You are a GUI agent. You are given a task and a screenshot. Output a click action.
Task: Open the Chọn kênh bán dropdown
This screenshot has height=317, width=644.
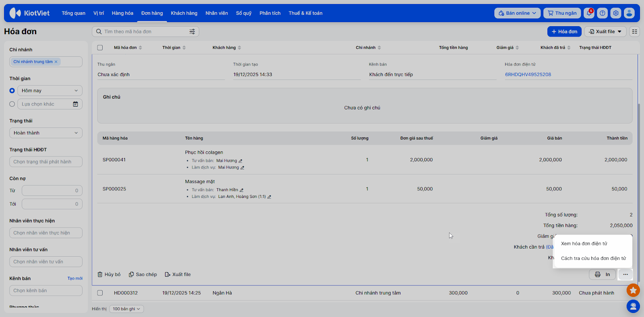click(x=46, y=291)
